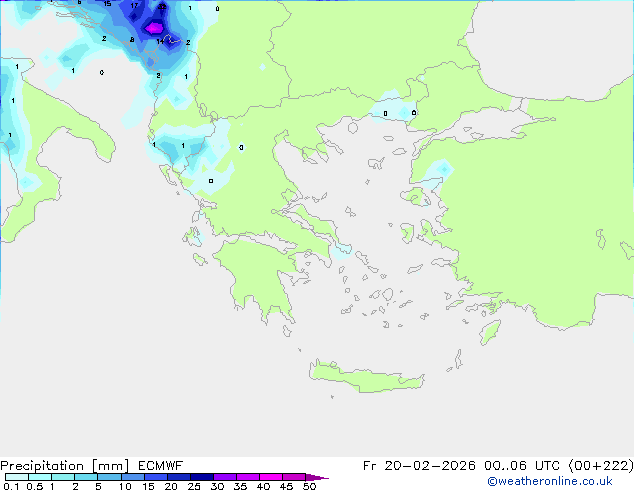The width and height of the screenshot is (634, 490).
Task: Click the '30' legend scale label
Action: [x=217, y=486]
